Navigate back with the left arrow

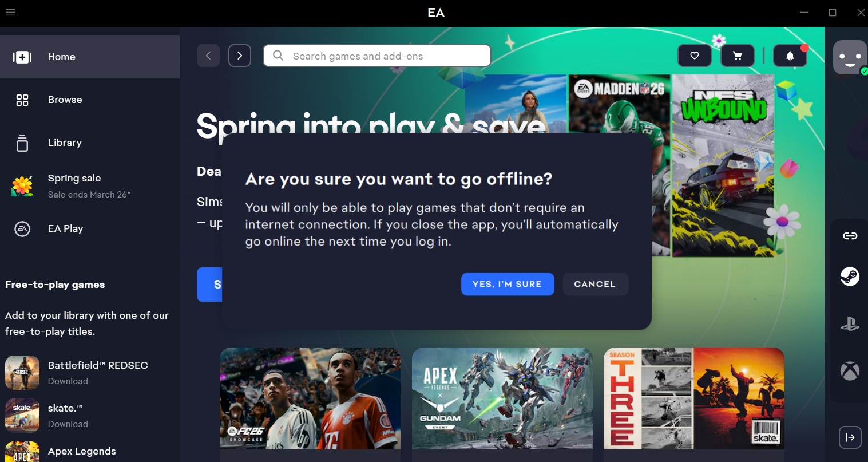point(208,56)
